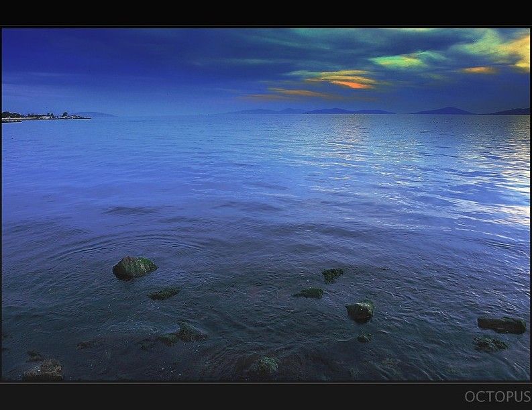Select the orange glowing cloud in the sky
532x410 pixels.
pyautogui.click(x=351, y=83)
